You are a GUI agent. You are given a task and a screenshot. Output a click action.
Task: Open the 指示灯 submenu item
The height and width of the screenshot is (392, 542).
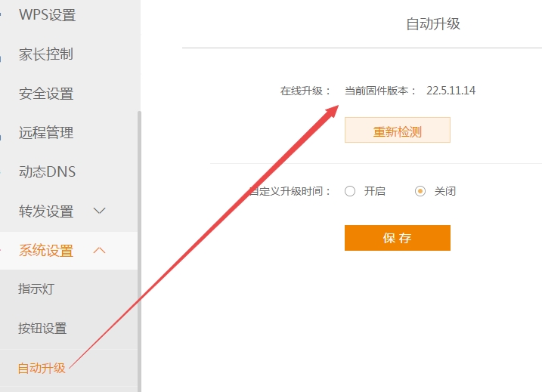(x=36, y=289)
